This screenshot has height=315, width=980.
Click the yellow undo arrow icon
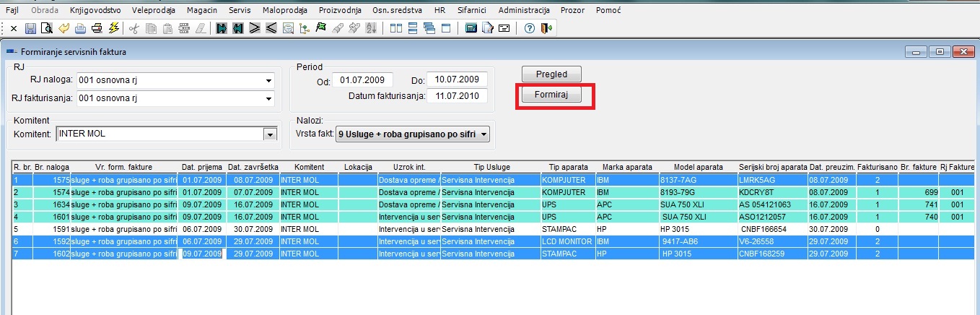(x=64, y=29)
